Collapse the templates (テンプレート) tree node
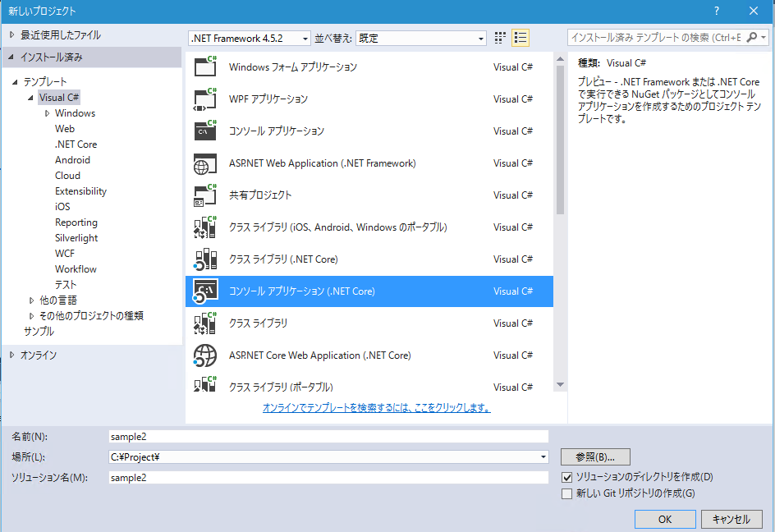 15,82
